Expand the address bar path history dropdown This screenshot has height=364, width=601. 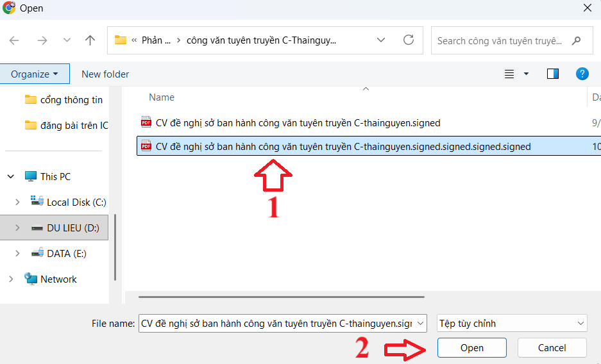381,40
